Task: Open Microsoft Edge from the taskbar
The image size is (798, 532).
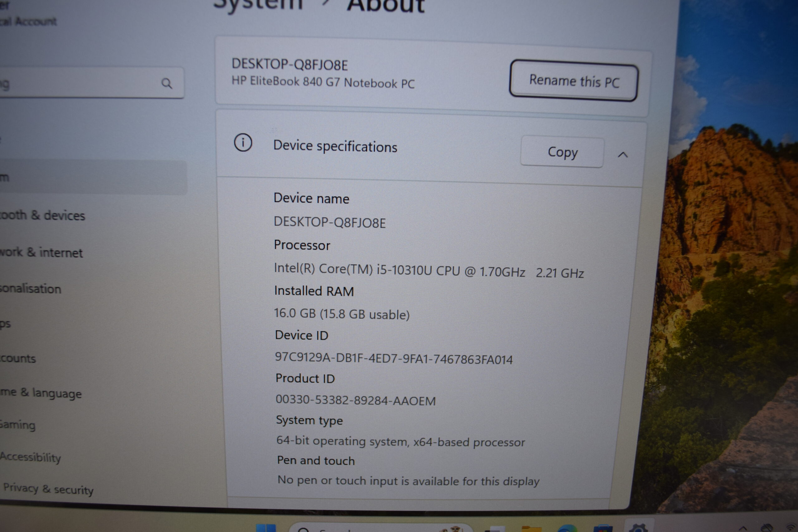Action: [x=568, y=529]
